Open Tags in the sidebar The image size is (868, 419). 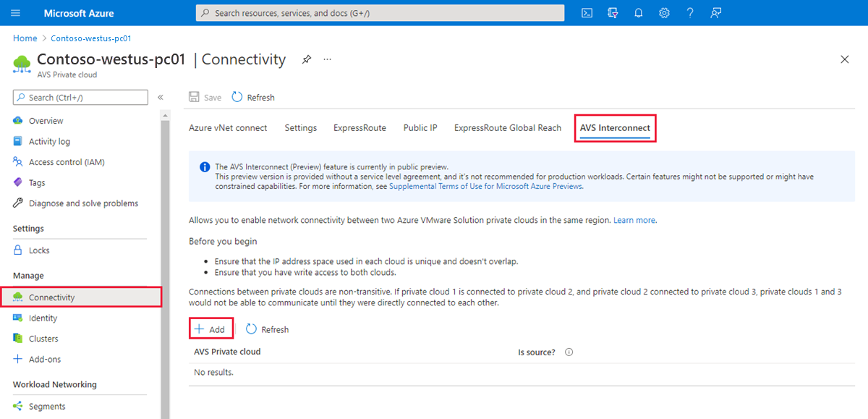(x=37, y=182)
